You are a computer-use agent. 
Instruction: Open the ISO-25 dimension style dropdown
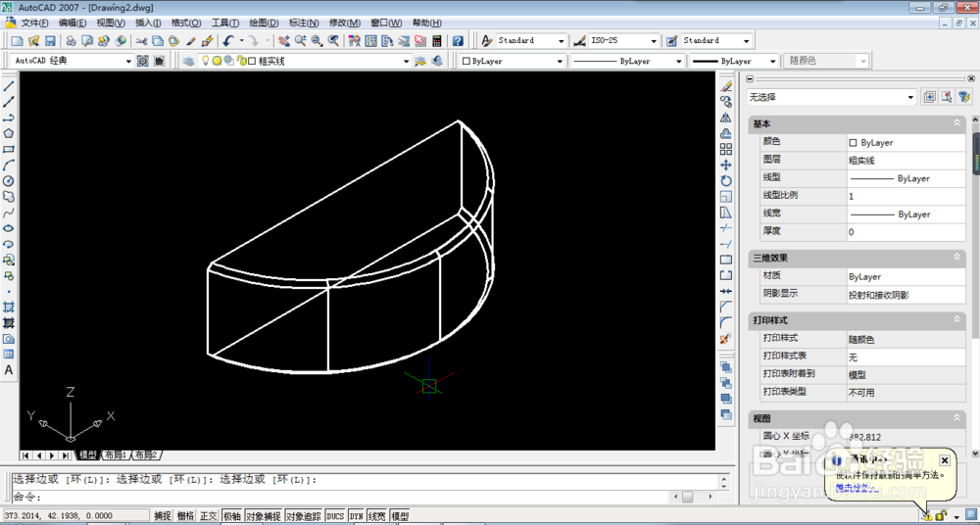[x=654, y=40]
